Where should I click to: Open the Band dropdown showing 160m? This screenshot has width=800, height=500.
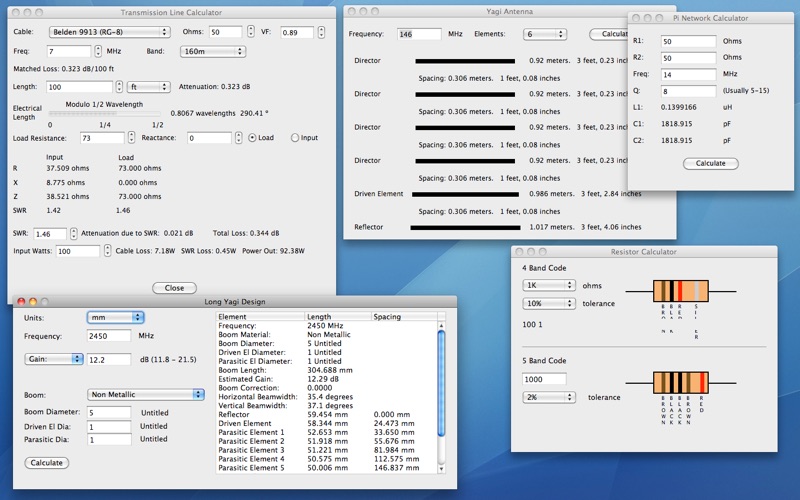(x=213, y=52)
